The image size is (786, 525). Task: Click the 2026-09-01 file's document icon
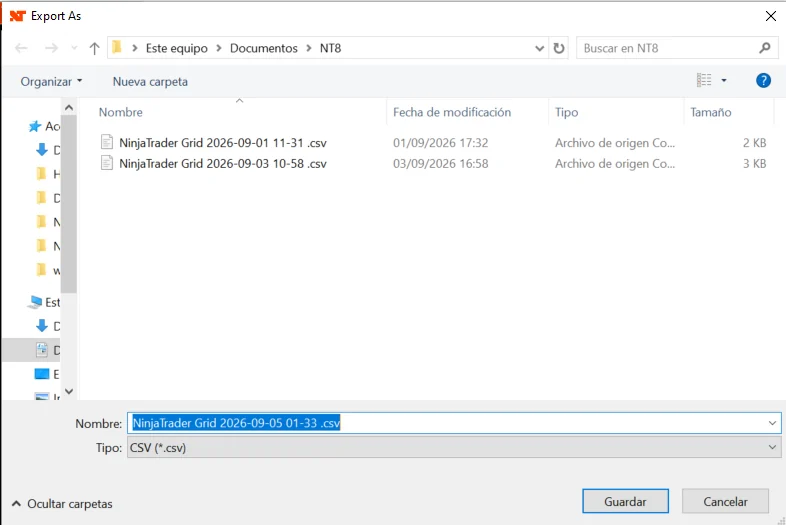click(x=107, y=142)
